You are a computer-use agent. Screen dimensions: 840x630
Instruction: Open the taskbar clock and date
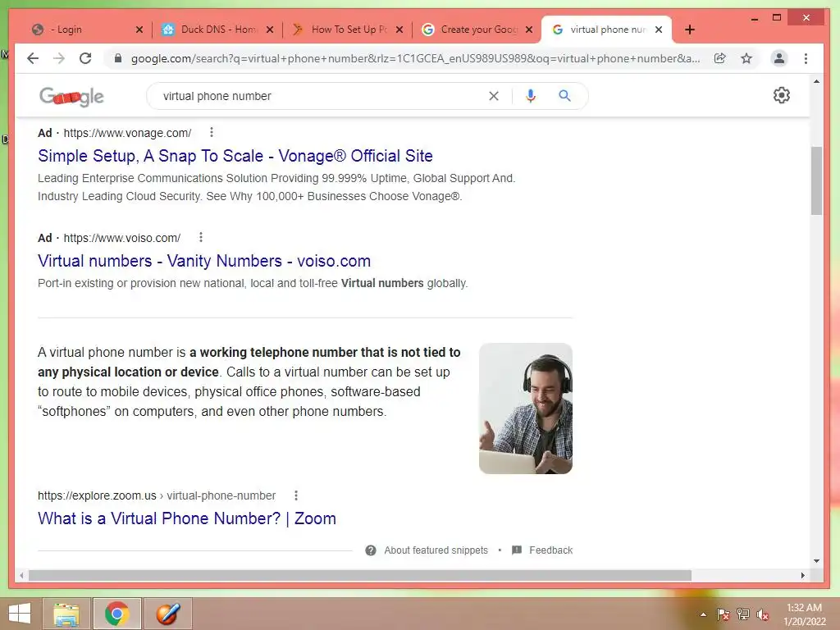804,614
